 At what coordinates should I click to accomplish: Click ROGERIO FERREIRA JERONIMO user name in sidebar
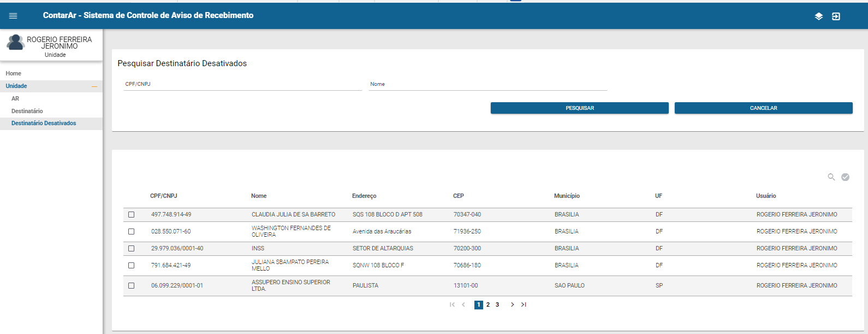60,43
